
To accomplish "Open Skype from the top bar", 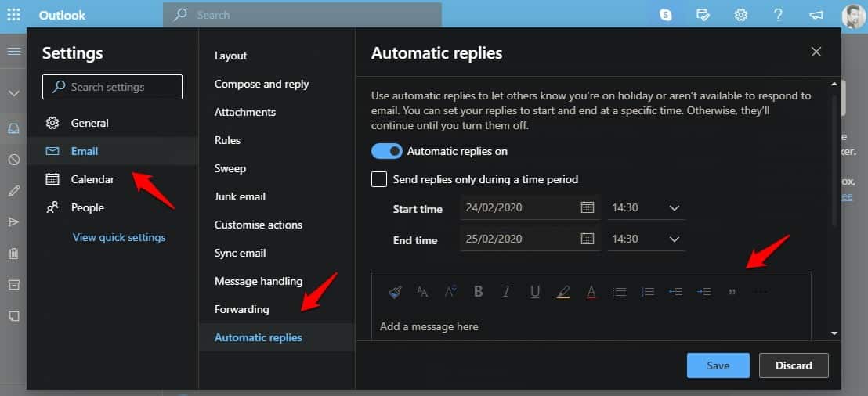I will tap(665, 15).
